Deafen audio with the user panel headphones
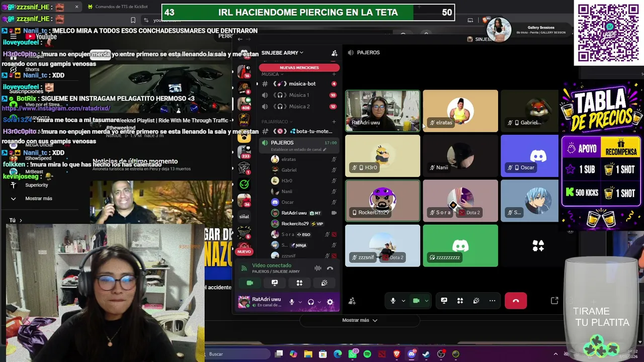Image resolution: width=644 pixels, height=362 pixels. [x=311, y=302]
